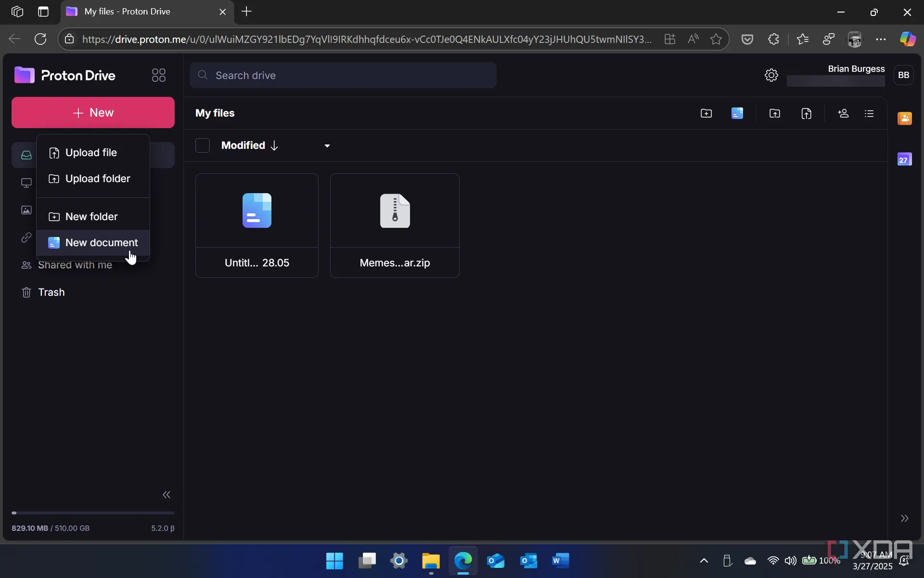Add page to favorites star icon
The image size is (924, 578).
click(716, 39)
